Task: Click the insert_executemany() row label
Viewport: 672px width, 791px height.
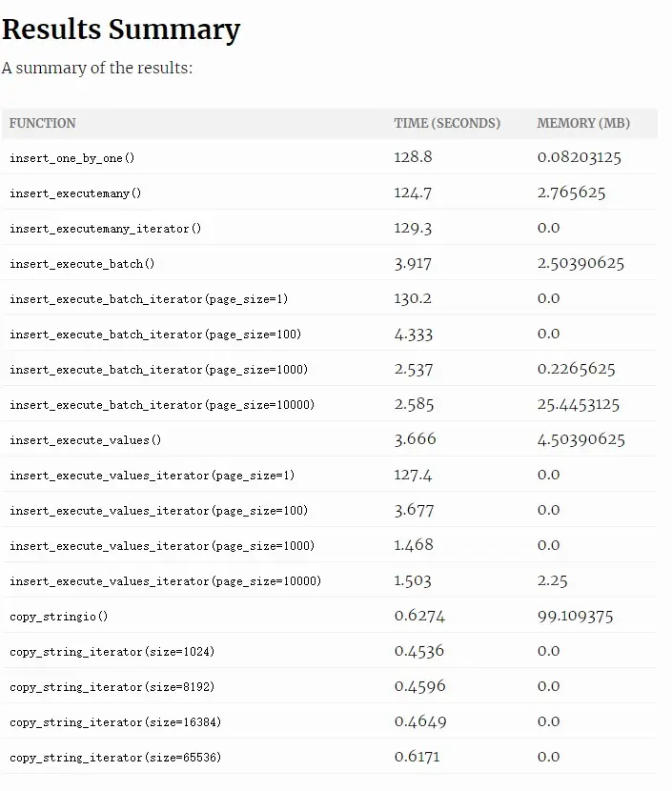Action: coord(75,193)
